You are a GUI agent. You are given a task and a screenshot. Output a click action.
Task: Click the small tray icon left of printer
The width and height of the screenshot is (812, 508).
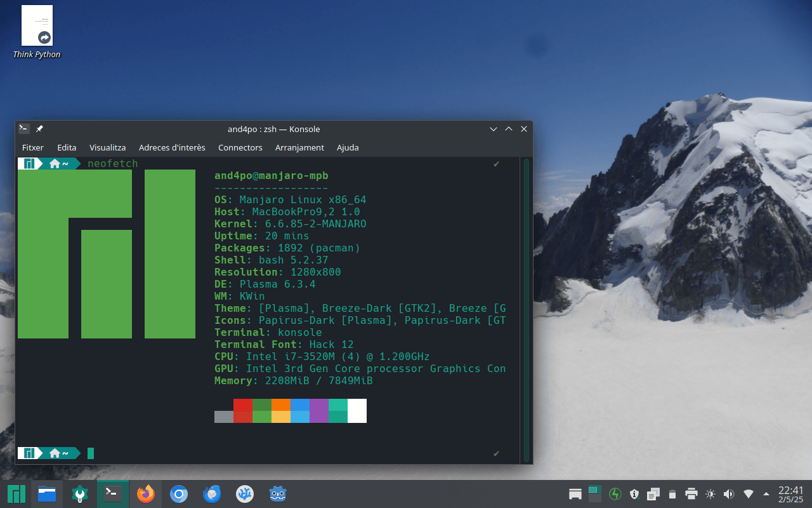coord(672,494)
